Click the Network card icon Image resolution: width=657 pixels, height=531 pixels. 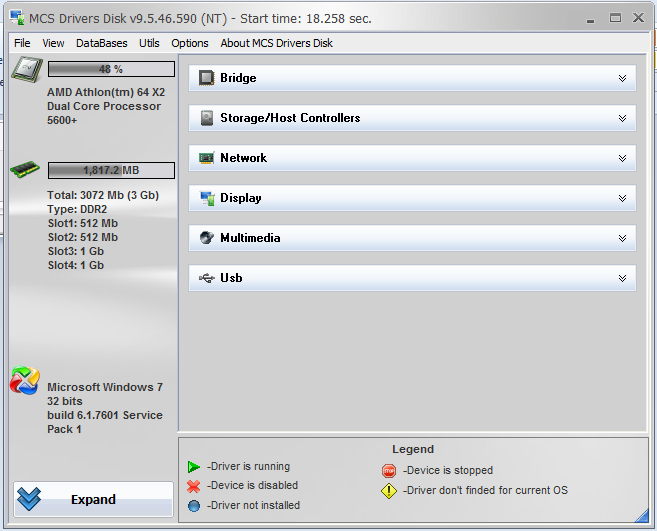(x=207, y=158)
